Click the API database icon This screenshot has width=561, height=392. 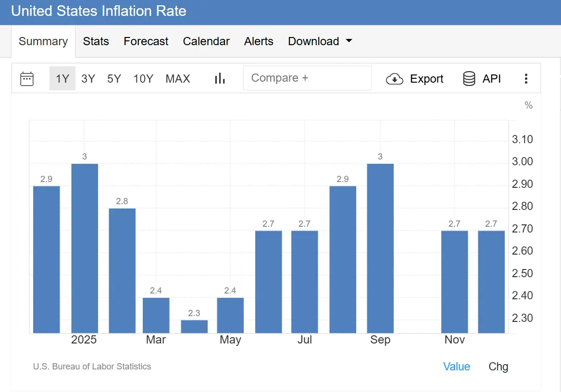coord(469,79)
